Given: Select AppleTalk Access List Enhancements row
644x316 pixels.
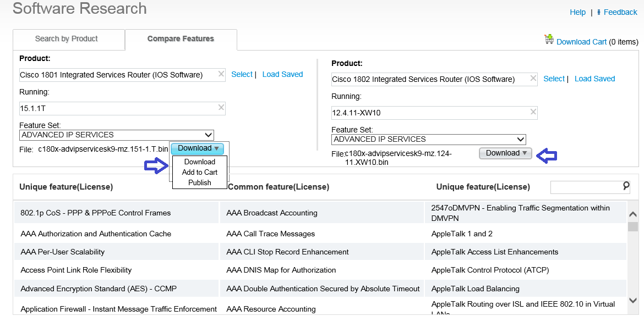Looking at the screenshot, I should [526, 252].
